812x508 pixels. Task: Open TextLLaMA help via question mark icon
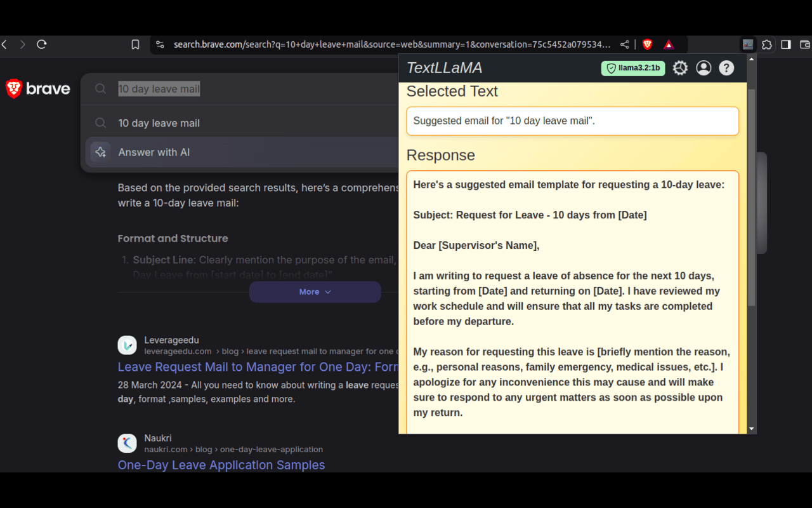tap(726, 68)
